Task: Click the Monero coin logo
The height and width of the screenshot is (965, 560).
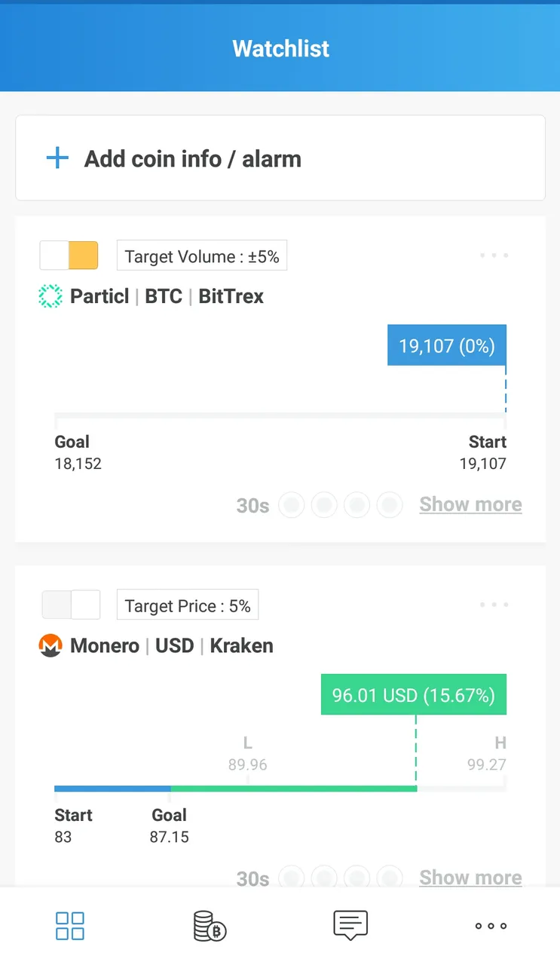Action: [50, 645]
